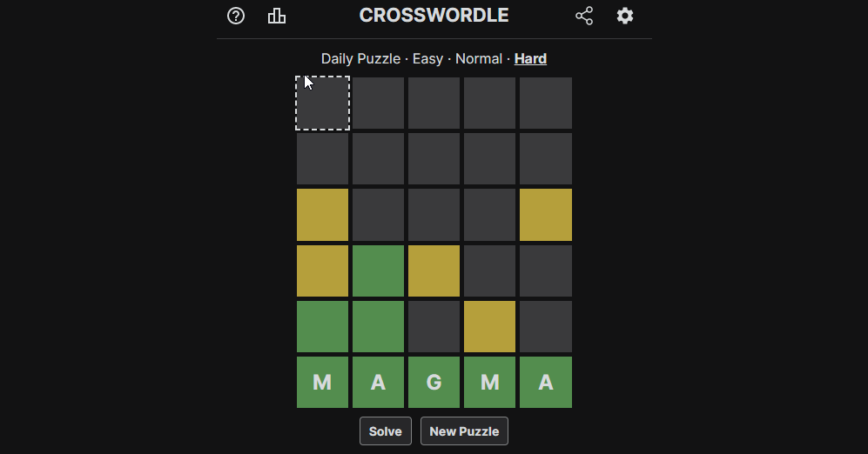Screen dimensions: 868x454
Task: Select first yellow cell in third row
Action: coord(322,215)
